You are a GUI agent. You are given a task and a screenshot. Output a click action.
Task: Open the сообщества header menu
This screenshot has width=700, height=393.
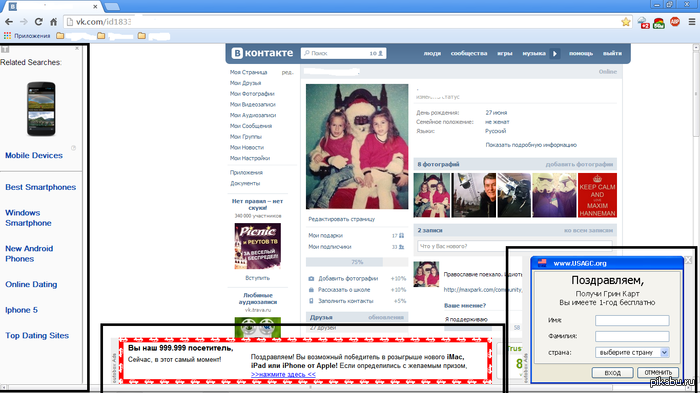[469, 53]
